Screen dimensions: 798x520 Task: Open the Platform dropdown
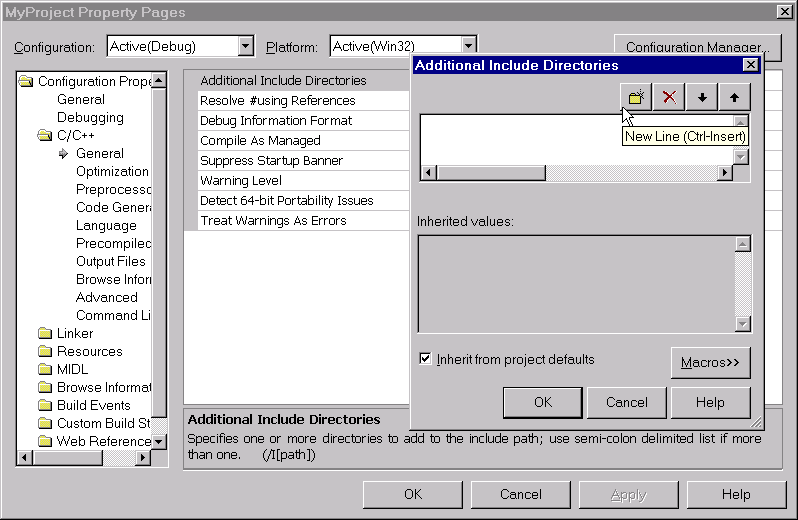click(x=468, y=46)
